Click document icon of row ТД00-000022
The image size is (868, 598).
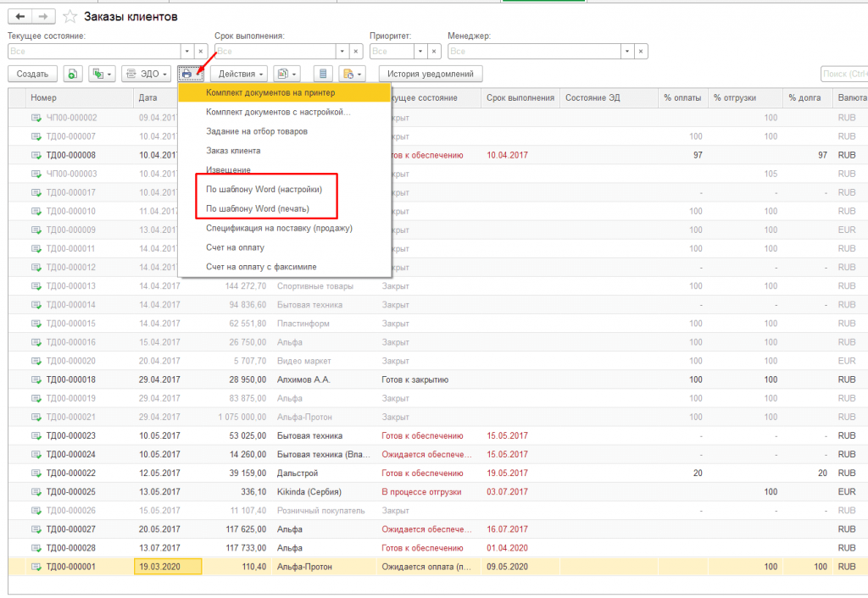[x=36, y=473]
